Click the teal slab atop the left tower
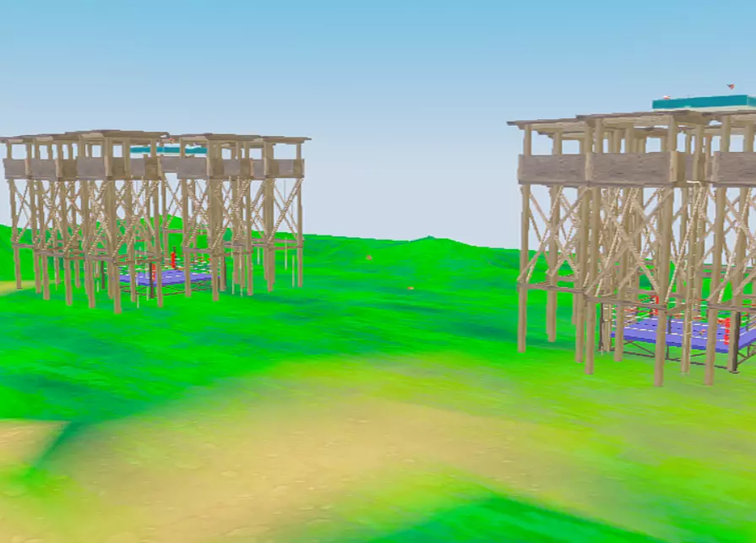 [x=168, y=149]
